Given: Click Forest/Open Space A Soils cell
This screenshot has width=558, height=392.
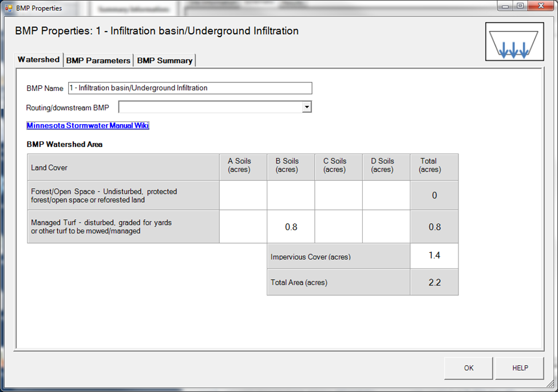Looking at the screenshot, I should [243, 196].
